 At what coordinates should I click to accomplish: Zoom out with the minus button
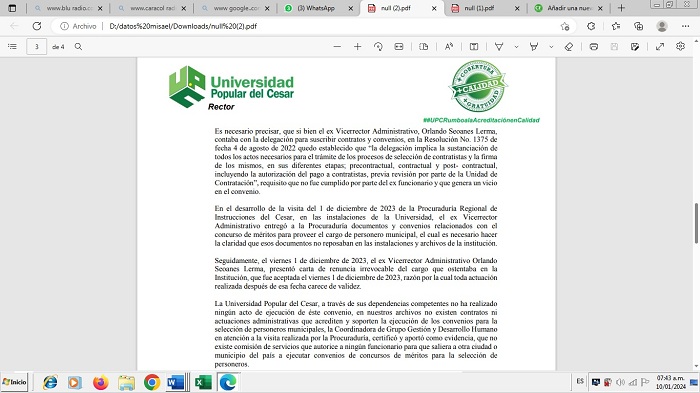point(337,46)
